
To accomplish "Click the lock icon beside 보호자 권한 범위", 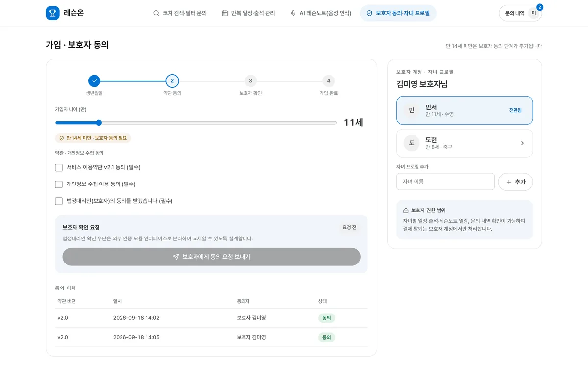I will 406,210.
